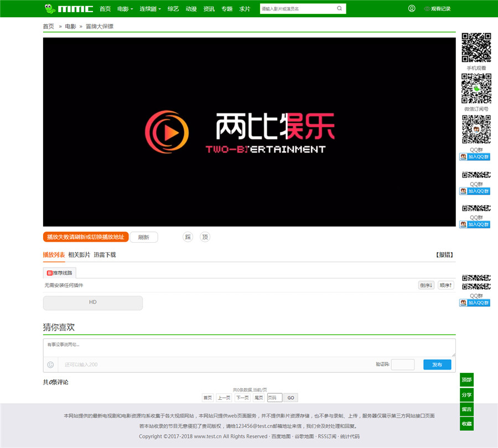
Task: Open the 综艺 nav item
Action: coord(173,9)
